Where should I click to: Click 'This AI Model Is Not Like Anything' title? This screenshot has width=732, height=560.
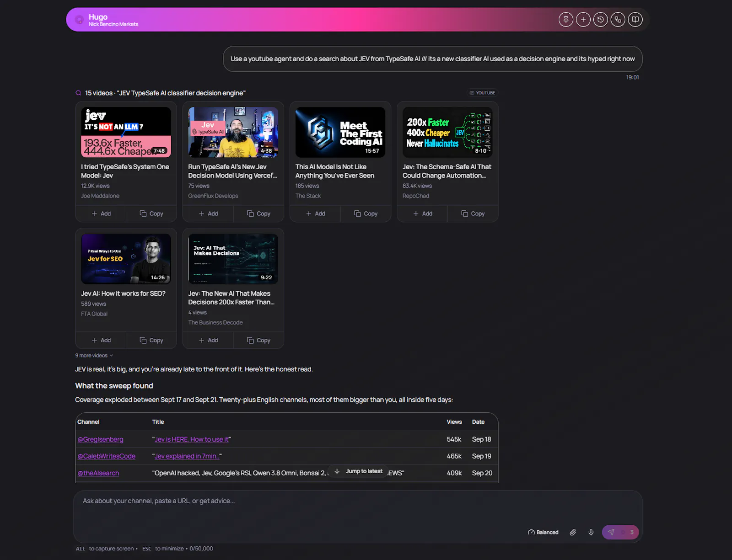tap(335, 171)
